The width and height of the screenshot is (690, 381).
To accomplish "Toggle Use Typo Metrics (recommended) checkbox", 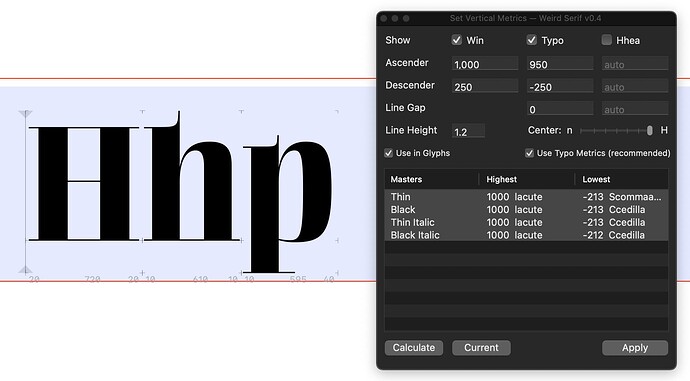I will coord(529,153).
